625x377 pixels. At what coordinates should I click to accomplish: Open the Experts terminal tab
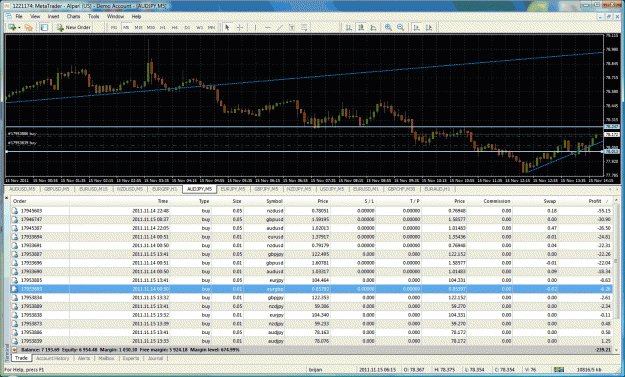(131, 358)
